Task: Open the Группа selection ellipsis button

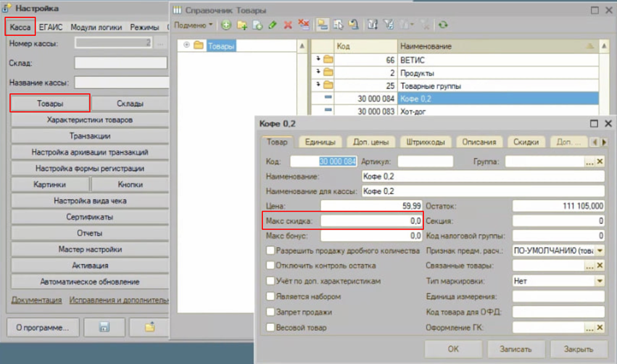Action: (589, 162)
